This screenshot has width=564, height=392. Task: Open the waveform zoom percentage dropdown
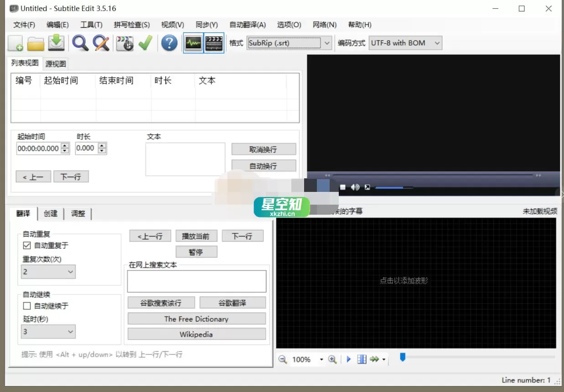(x=322, y=360)
